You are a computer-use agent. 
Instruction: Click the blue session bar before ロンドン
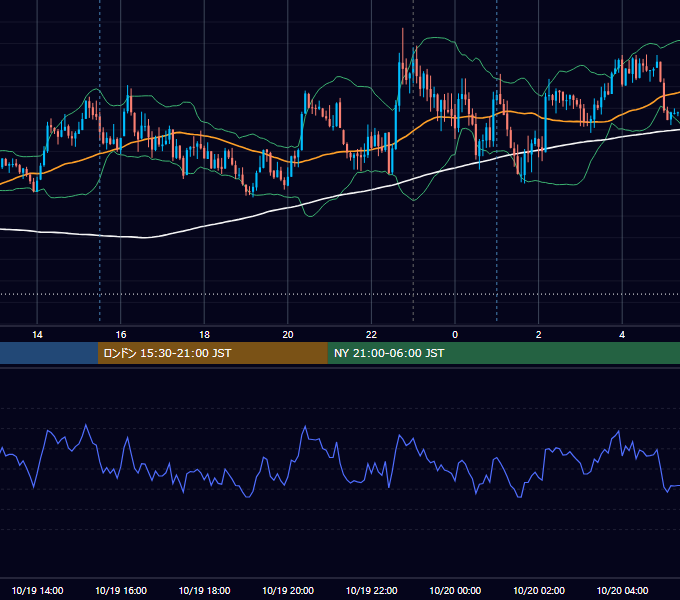pos(49,353)
